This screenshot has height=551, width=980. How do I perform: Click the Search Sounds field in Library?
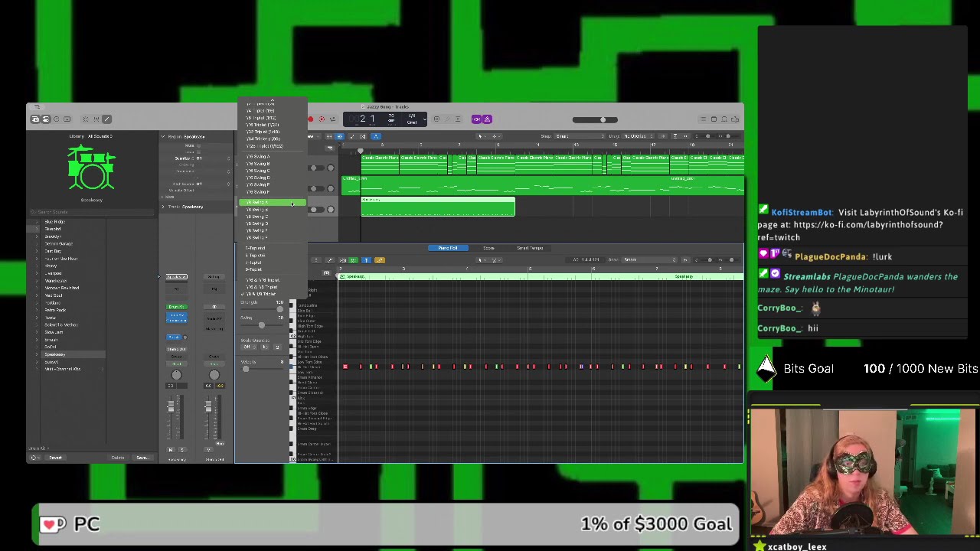click(x=92, y=212)
